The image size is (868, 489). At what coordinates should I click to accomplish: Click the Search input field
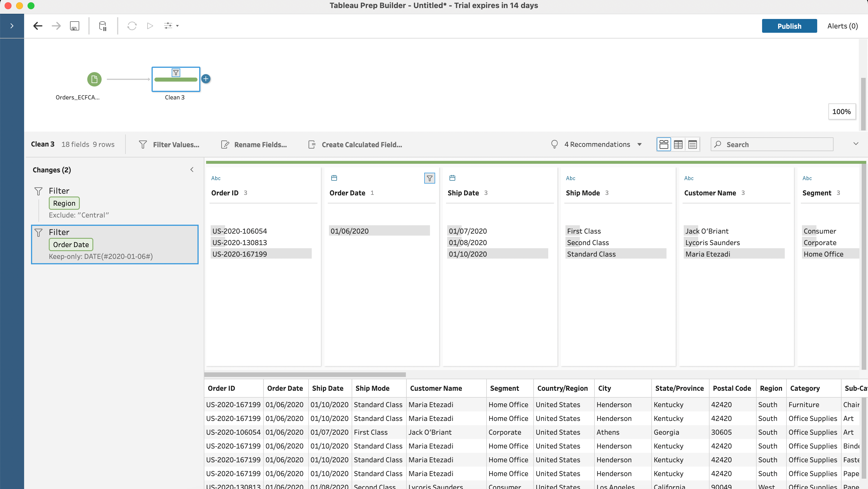pos(772,144)
